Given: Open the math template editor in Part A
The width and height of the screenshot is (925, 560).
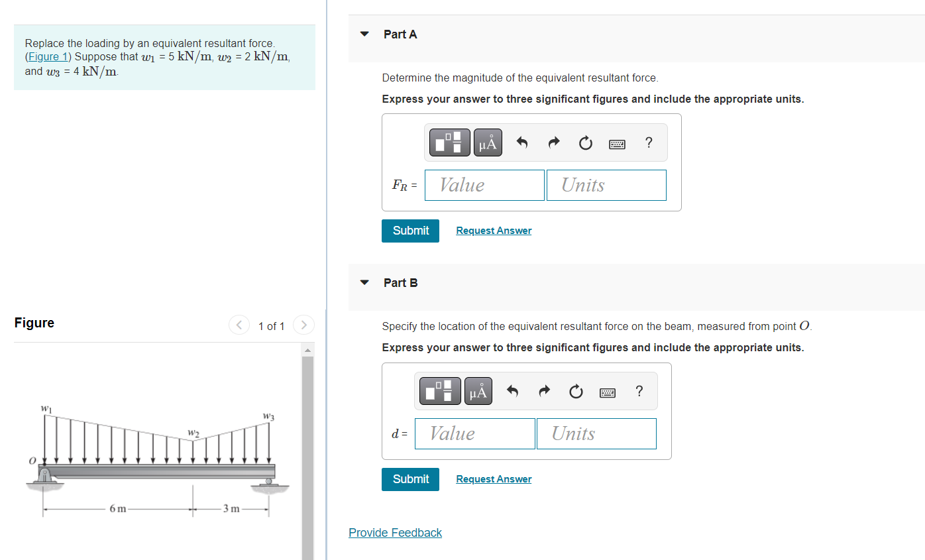Looking at the screenshot, I should click(449, 142).
